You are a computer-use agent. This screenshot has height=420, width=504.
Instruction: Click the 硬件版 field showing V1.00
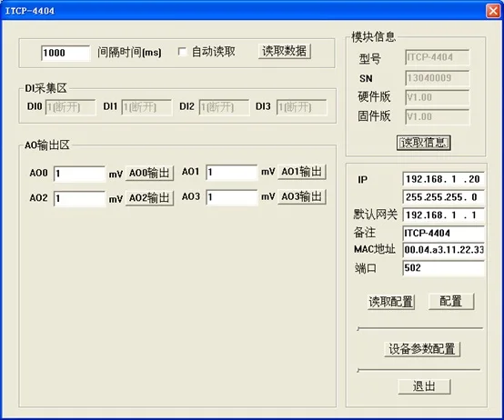point(438,97)
